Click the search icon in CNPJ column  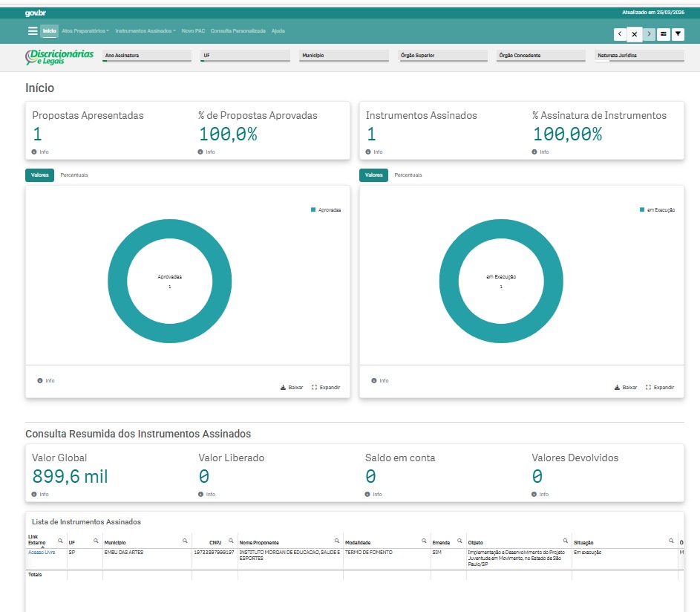tap(232, 541)
